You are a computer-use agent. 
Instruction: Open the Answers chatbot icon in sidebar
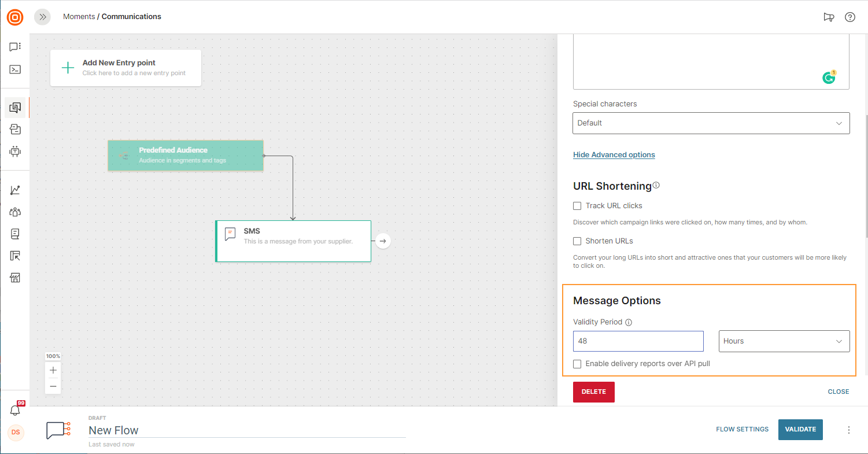point(15,152)
